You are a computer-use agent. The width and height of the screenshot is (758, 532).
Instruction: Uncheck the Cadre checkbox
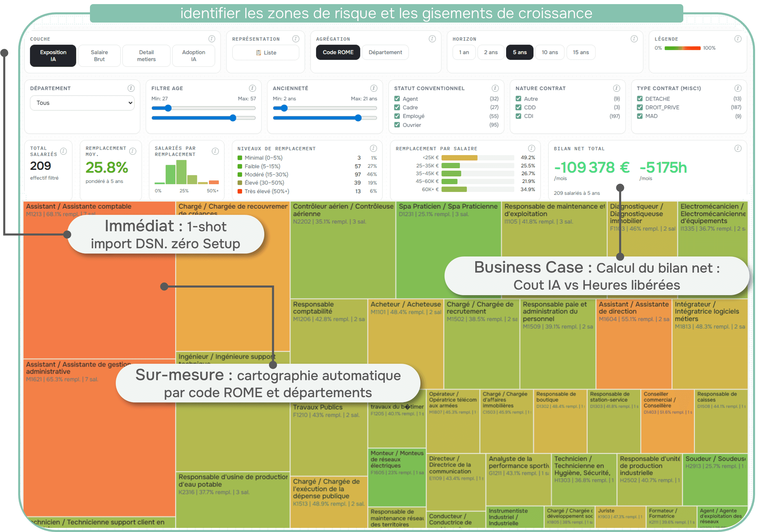397,107
